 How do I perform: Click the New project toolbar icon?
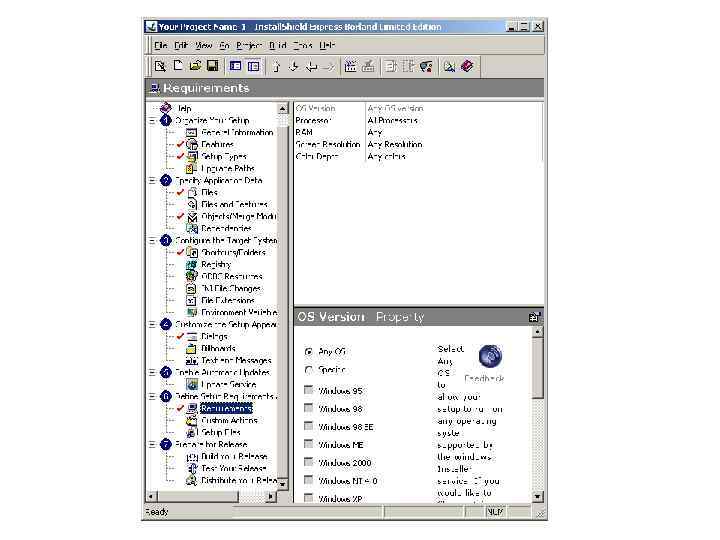click(x=178, y=66)
